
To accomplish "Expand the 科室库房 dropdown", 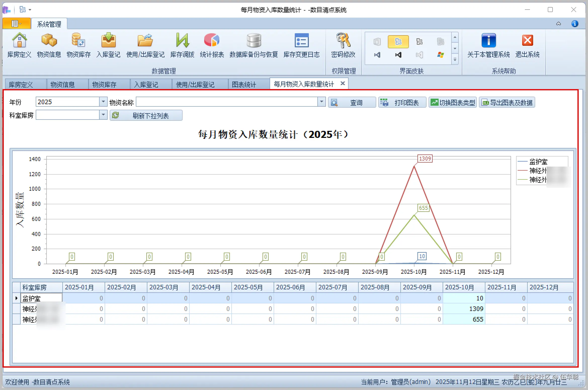I will (103, 115).
